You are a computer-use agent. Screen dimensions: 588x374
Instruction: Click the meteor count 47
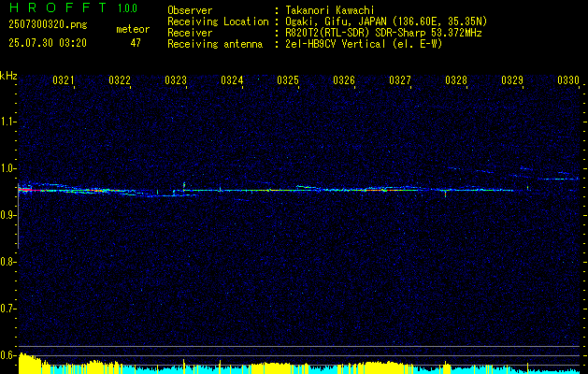pyautogui.click(x=136, y=43)
